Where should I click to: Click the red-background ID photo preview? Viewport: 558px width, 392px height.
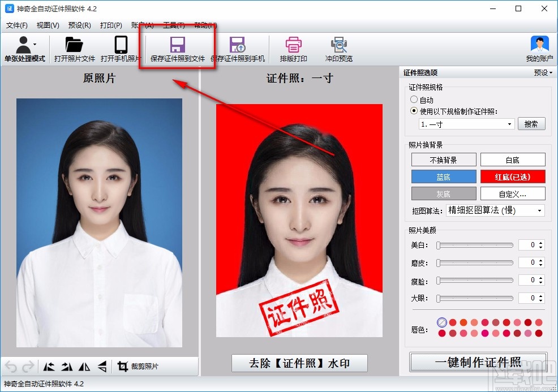pyautogui.click(x=299, y=221)
